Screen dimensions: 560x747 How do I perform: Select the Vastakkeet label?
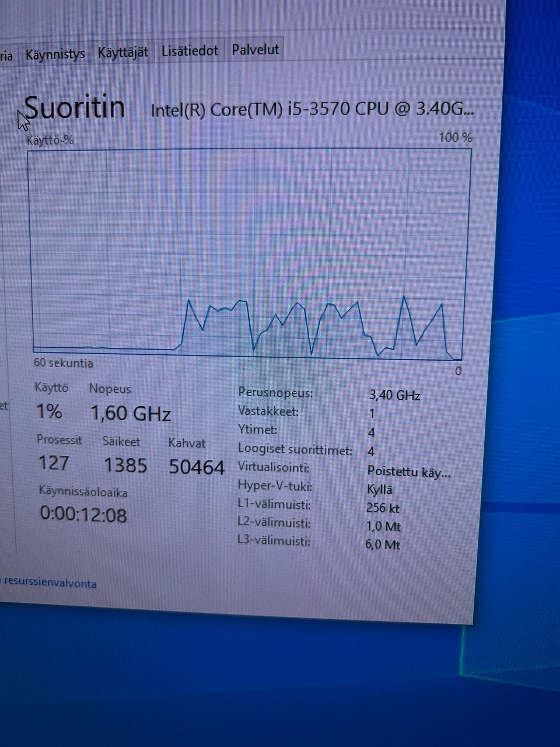268,411
